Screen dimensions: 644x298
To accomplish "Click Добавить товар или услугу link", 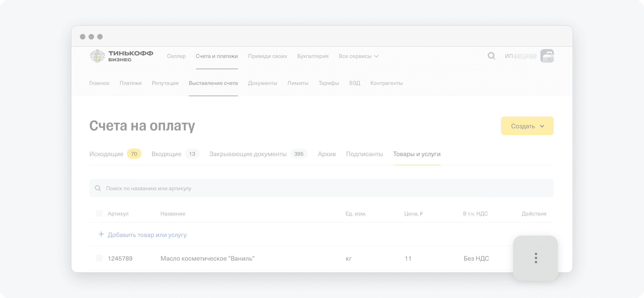I will (147, 235).
